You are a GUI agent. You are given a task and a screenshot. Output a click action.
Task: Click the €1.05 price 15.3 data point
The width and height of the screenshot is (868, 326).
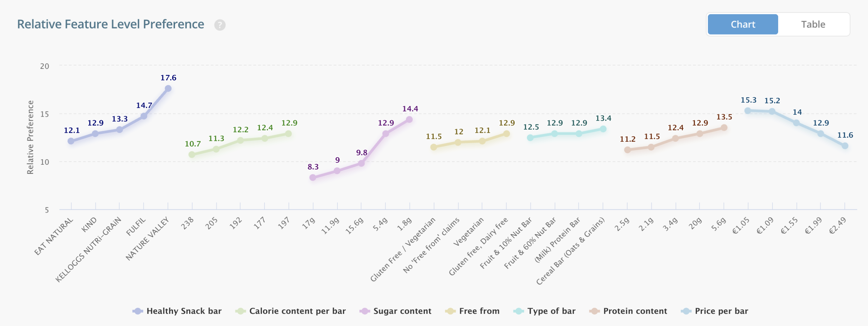[748, 110]
